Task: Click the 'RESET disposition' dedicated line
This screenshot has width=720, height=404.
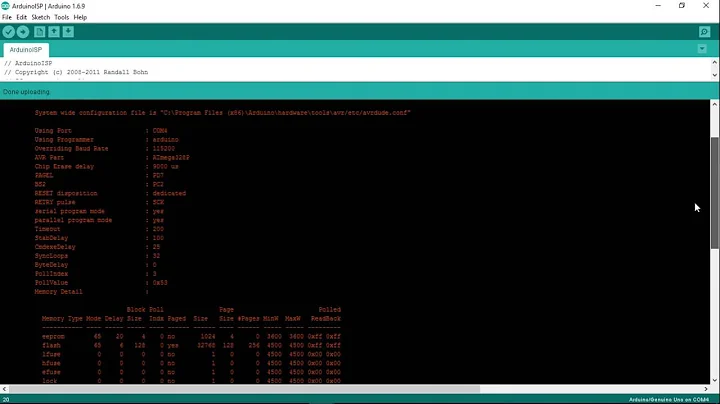Action: tap(110, 193)
